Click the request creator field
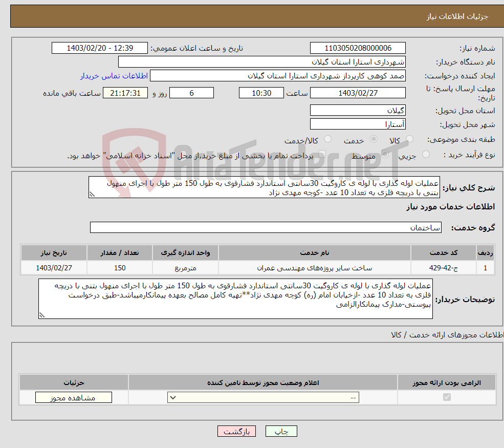This screenshot has width=504, height=448. click(278, 76)
